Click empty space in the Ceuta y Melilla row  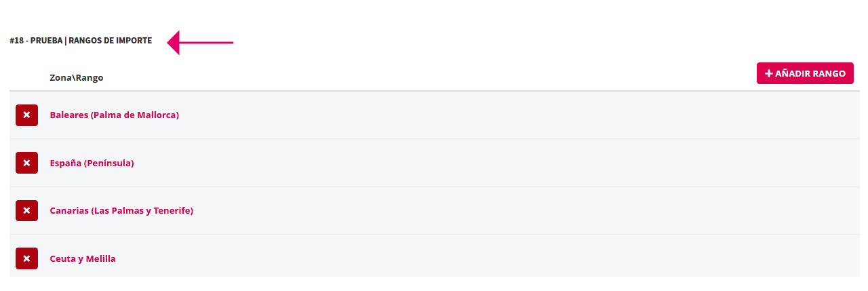point(475,258)
